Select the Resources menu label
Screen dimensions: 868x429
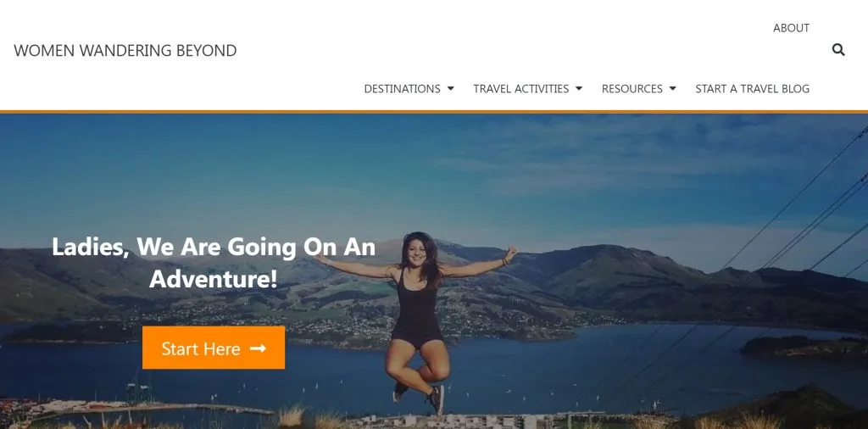(632, 88)
